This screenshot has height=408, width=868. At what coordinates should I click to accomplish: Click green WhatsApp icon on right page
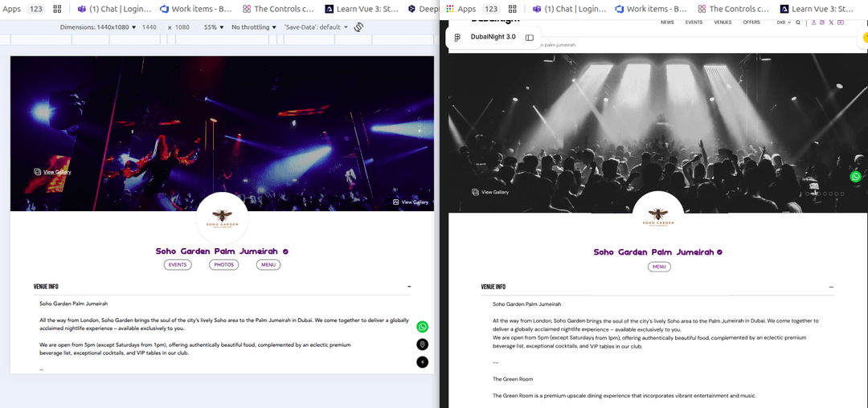tap(856, 177)
